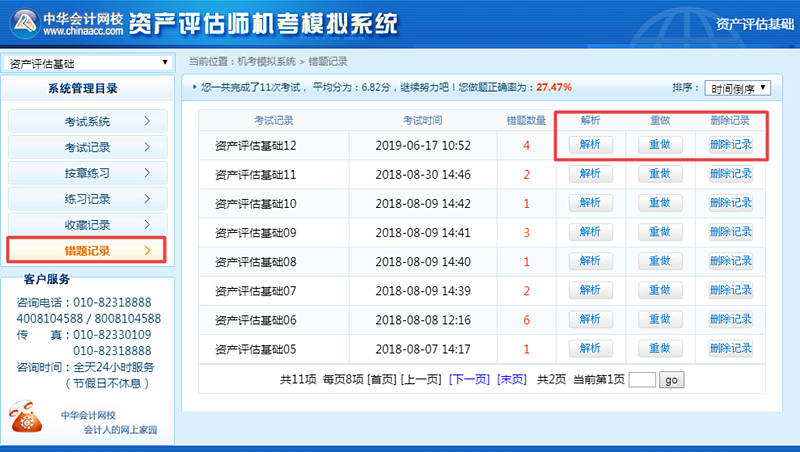Click the www.chinaacc.com address in header
This screenshot has width=800, height=452.
point(83,31)
